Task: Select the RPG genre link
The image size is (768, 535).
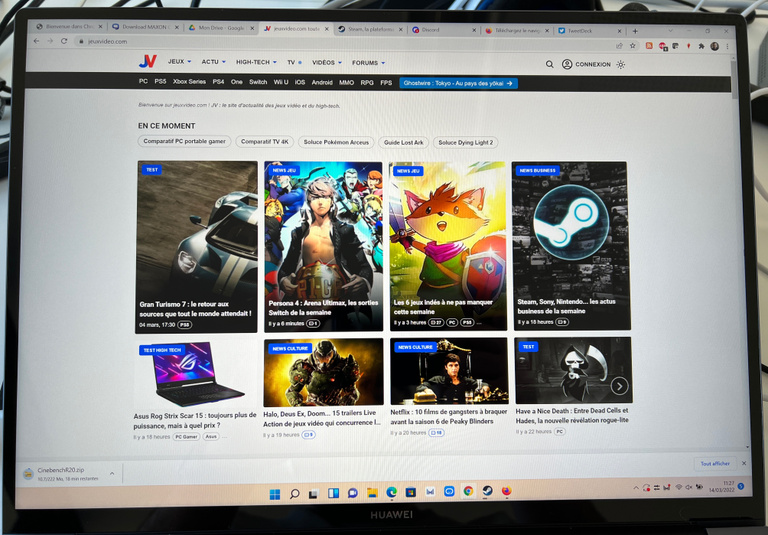Action: click(x=367, y=83)
